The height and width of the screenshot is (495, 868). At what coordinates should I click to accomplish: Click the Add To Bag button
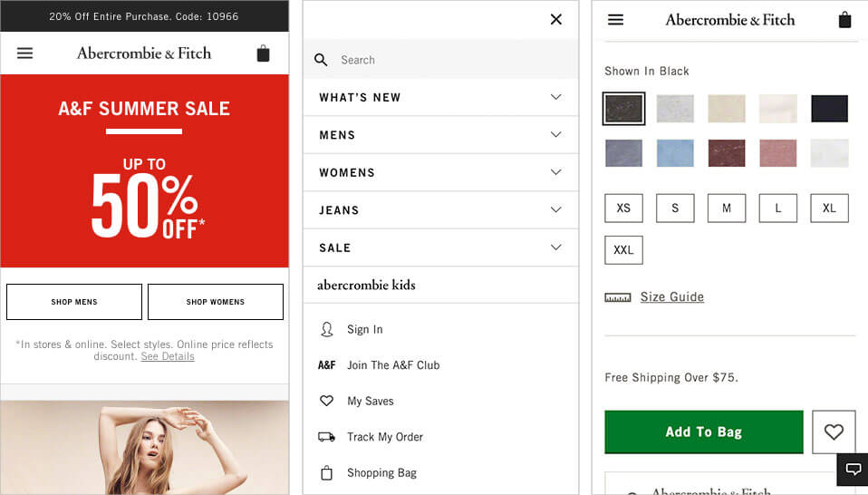704,432
